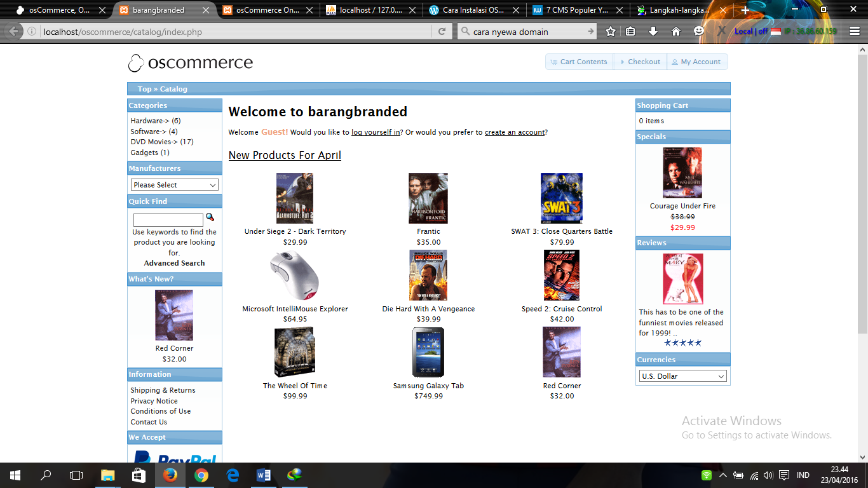Open the Contact Us link

149,422
